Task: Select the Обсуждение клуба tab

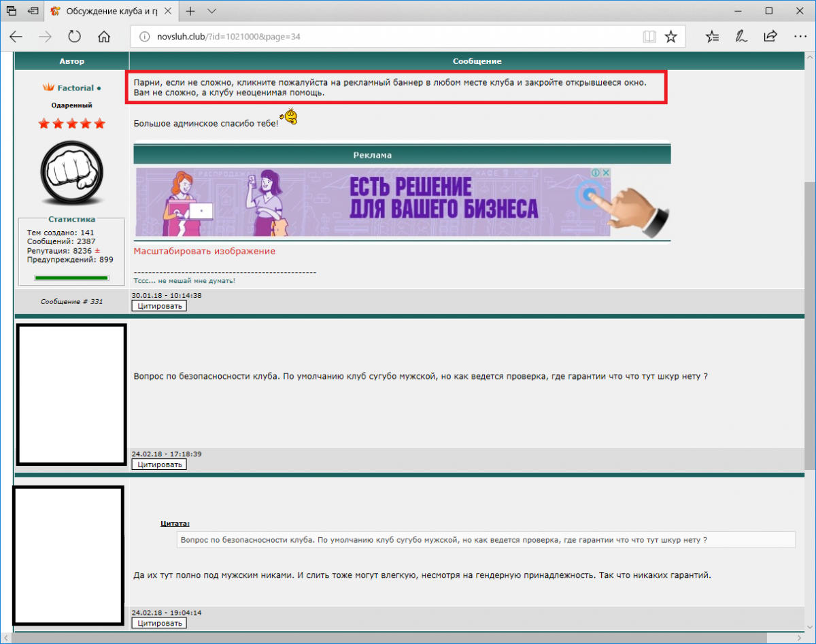Action: (x=109, y=11)
